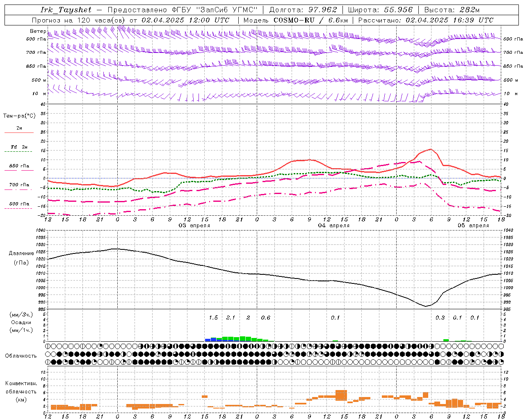The width and height of the screenshot is (525, 420).
Task: Click the Тем-ра(°C) panel label
Action: pos(19,116)
